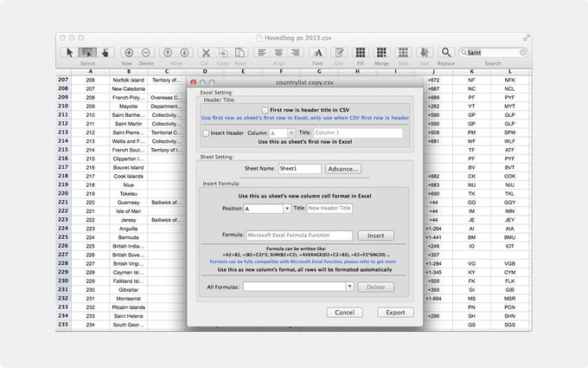The width and height of the screenshot is (588, 368).
Task: Click the Isle of Man cell
Action: (x=128, y=211)
